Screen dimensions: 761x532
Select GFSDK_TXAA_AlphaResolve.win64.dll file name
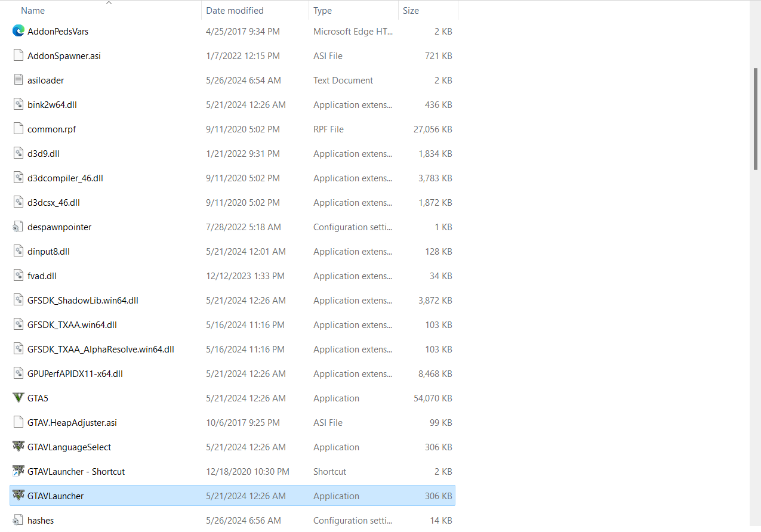coord(101,349)
